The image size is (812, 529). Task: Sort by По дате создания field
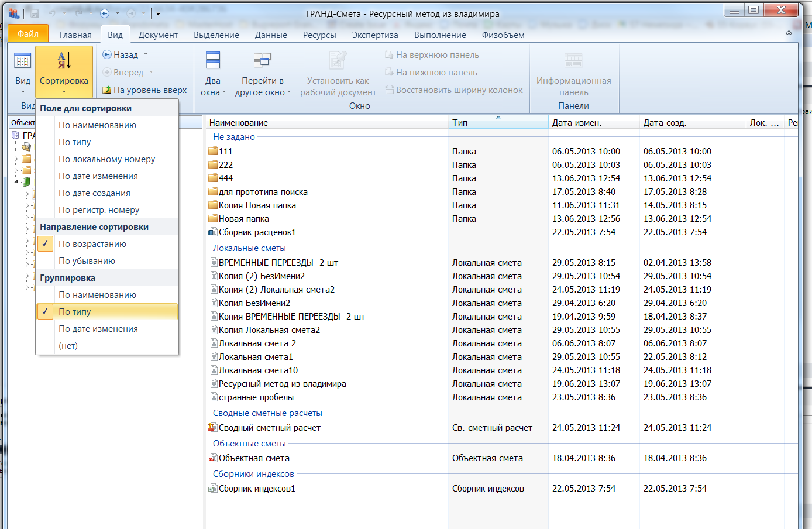94,193
